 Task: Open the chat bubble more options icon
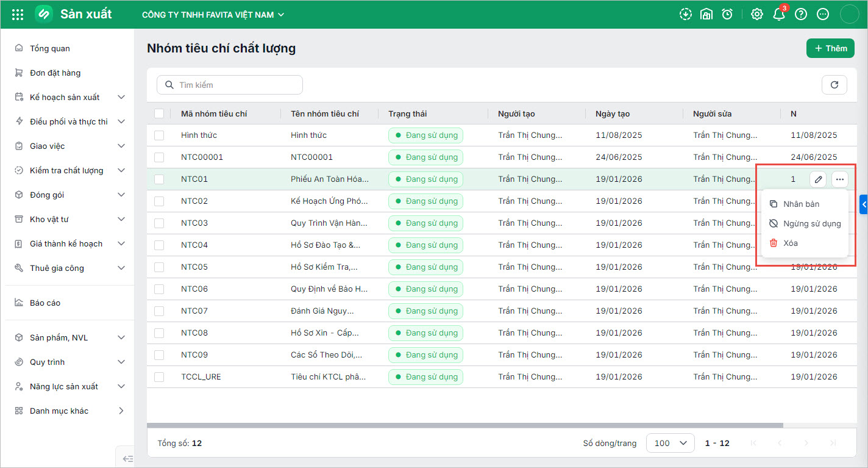click(x=823, y=14)
